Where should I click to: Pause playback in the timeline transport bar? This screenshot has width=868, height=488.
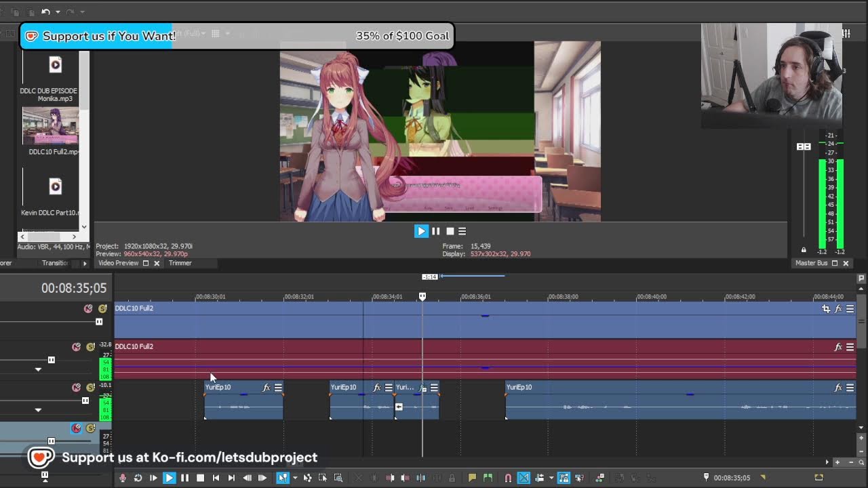(184, 478)
